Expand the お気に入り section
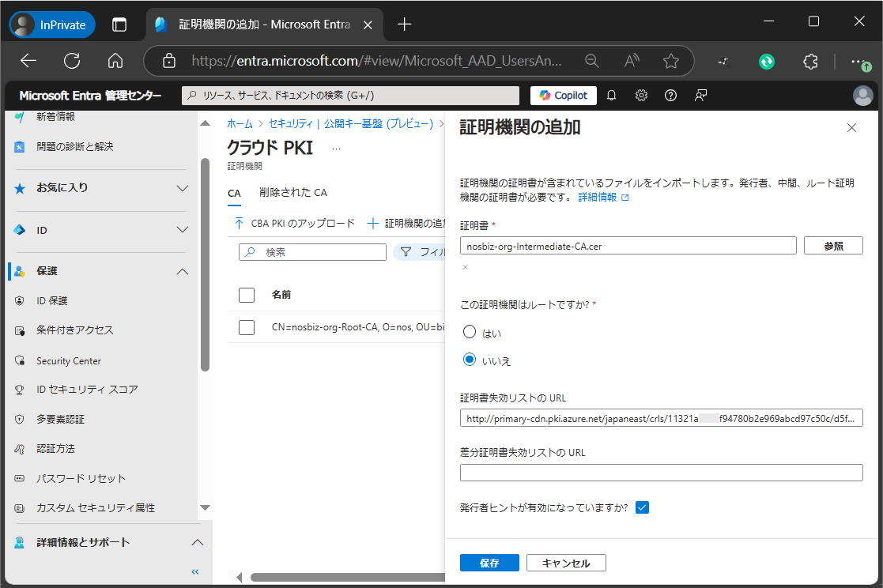883x588 pixels. click(x=182, y=188)
